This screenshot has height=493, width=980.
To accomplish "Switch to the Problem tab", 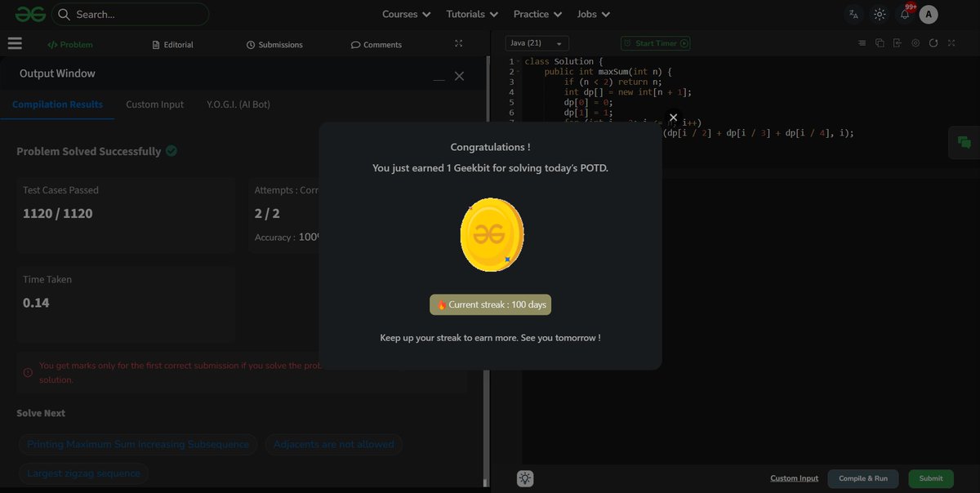I will pos(70,45).
